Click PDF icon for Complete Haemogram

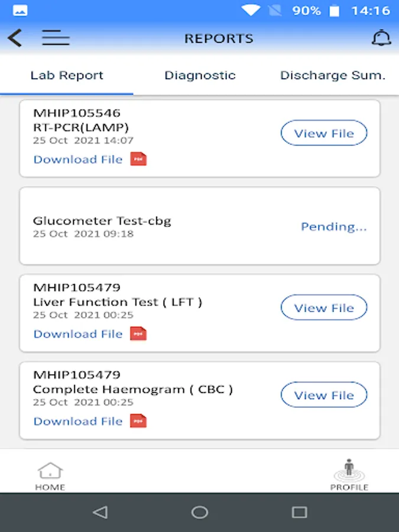tap(138, 421)
